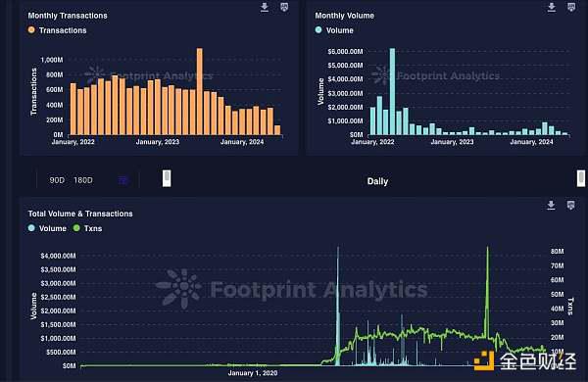Select the highlighted blue time range option

pos(123,180)
